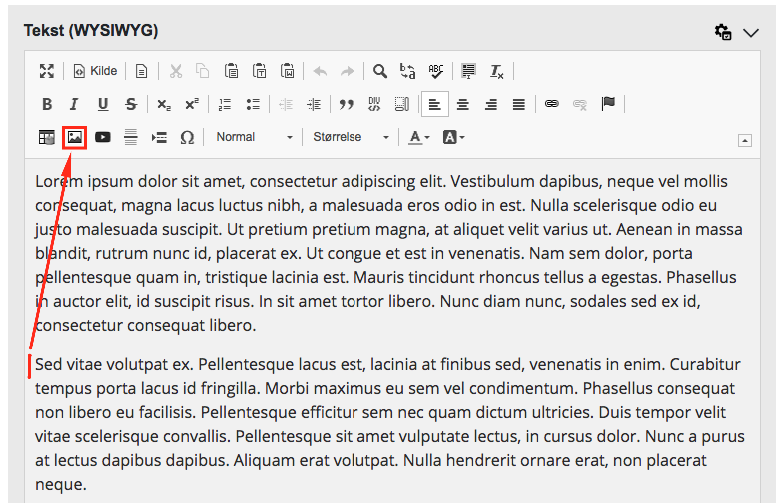The width and height of the screenshot is (776, 503).
Task: Open the Størrelse font size dropdown
Action: pyautogui.click(x=351, y=137)
